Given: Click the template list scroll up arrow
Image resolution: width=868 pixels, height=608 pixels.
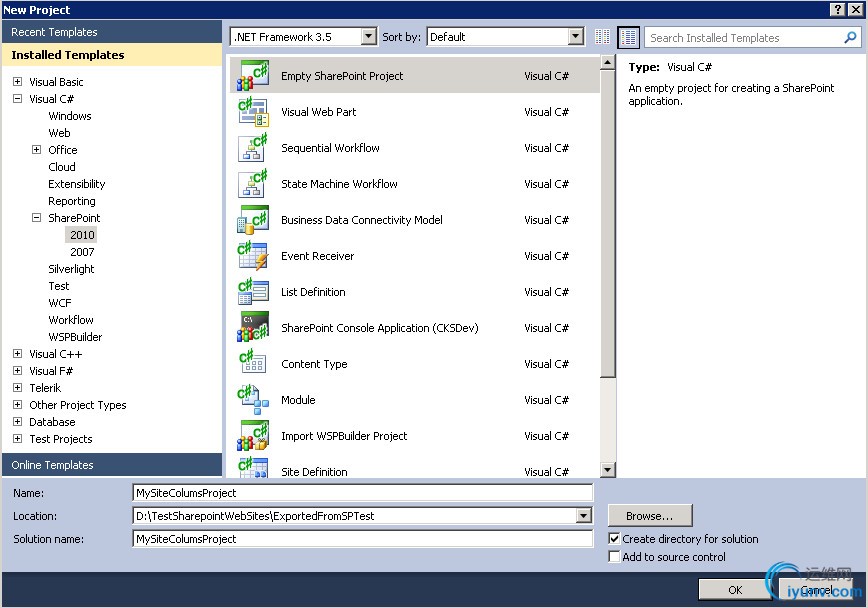Looking at the screenshot, I should (607, 62).
